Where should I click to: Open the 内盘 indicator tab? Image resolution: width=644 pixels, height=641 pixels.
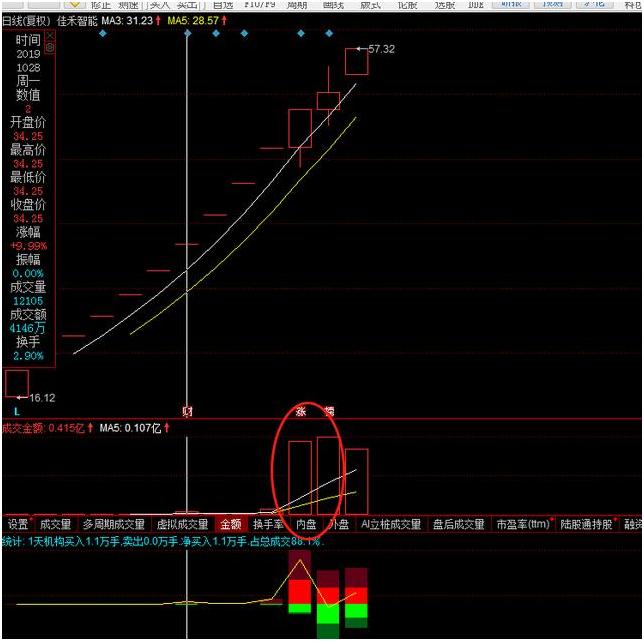(x=306, y=524)
